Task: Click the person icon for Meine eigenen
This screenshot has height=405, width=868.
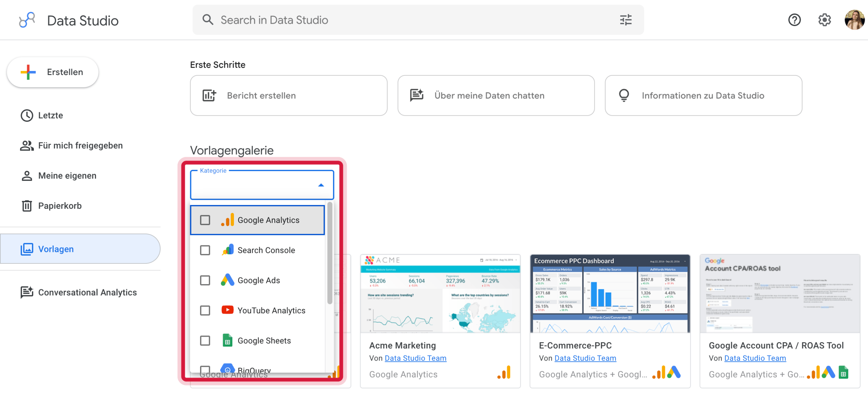Action: 27,176
